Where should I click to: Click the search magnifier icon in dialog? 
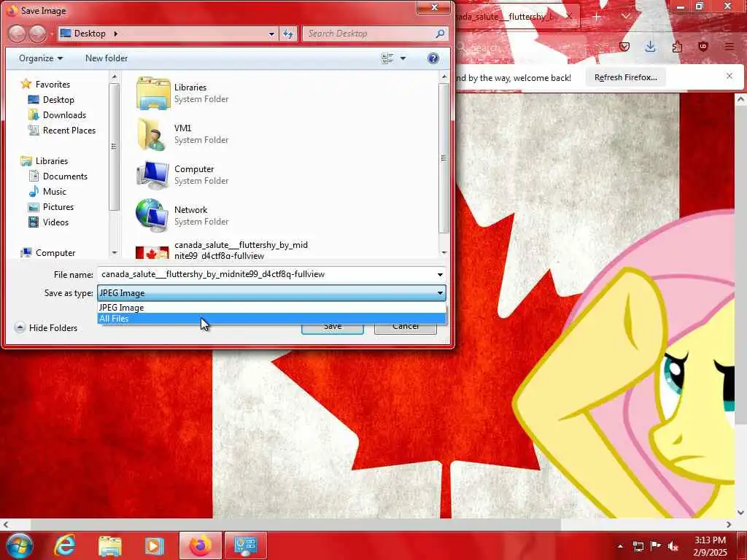440,34
